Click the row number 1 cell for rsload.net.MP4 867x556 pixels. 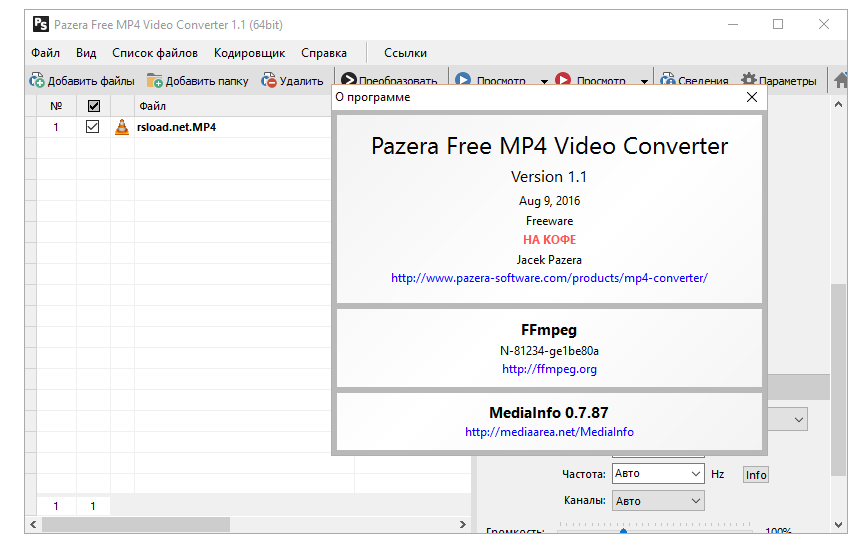click(56, 127)
